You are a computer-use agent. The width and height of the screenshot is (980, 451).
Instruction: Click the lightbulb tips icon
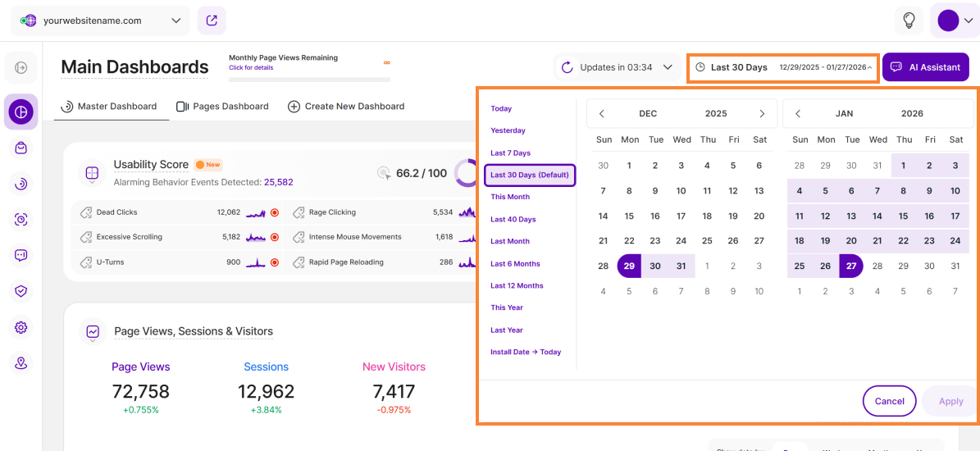point(909,20)
